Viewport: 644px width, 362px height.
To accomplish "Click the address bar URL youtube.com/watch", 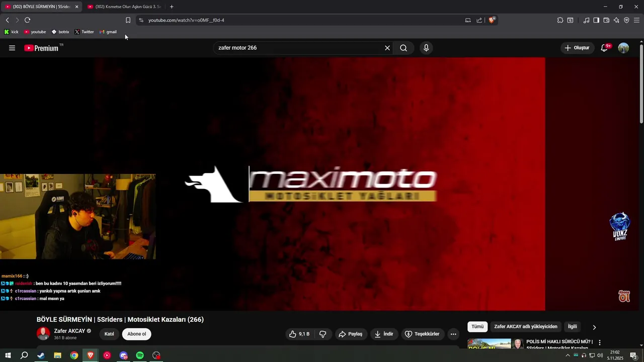I will 186,20.
